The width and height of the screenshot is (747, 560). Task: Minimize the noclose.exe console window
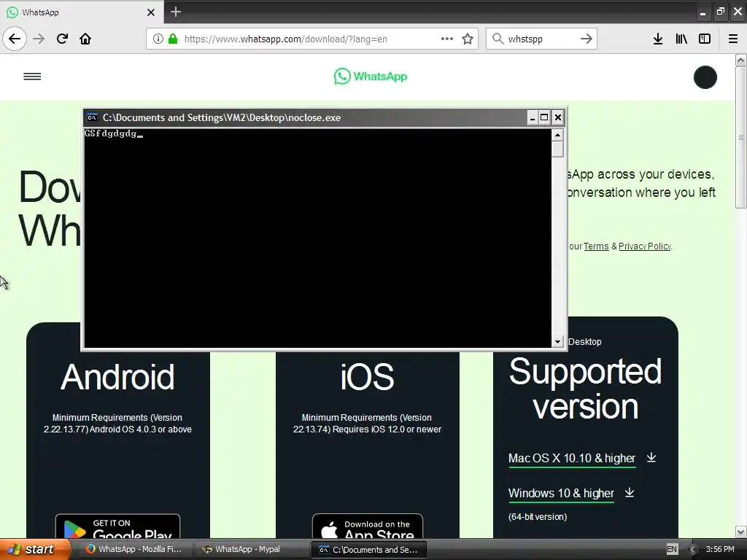click(533, 117)
